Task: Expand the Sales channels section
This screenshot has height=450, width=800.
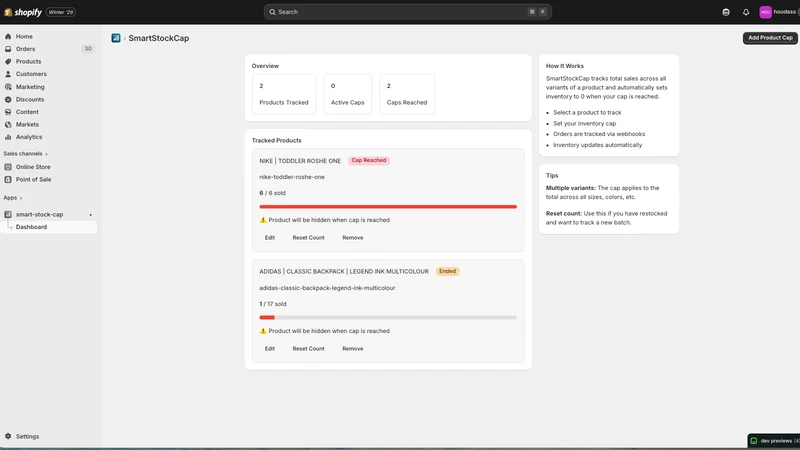Action: [26, 154]
